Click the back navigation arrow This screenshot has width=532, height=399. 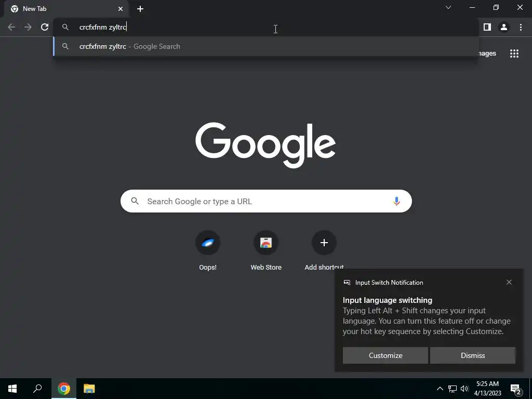[x=11, y=27]
